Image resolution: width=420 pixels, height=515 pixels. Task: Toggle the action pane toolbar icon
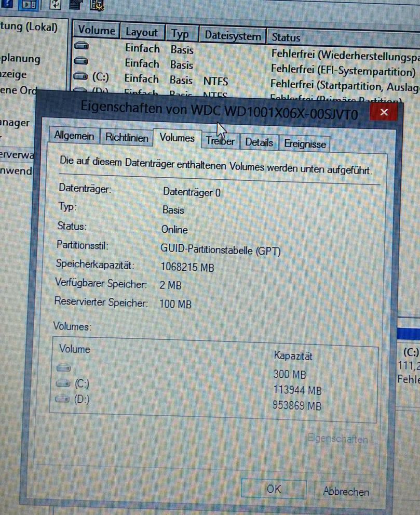point(29,5)
